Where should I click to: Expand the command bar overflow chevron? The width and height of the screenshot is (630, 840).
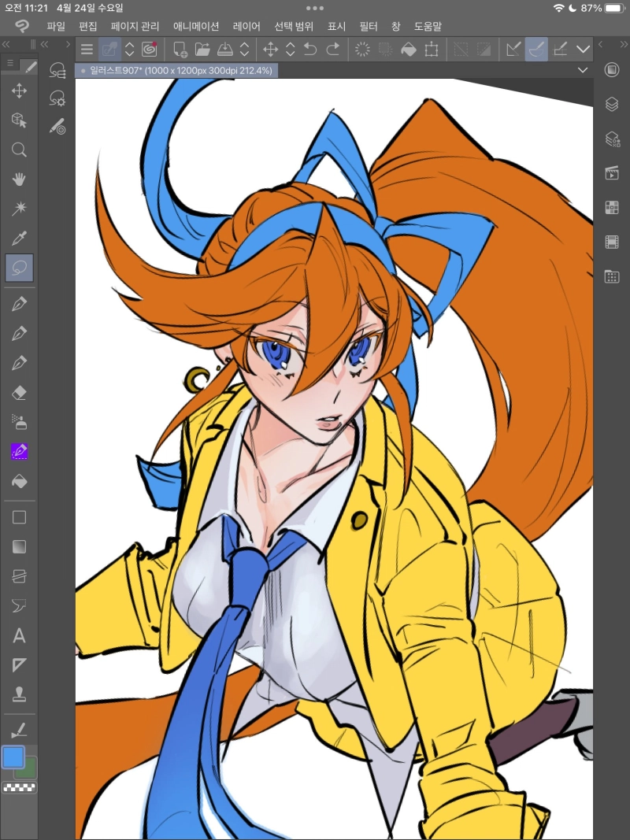click(x=584, y=50)
